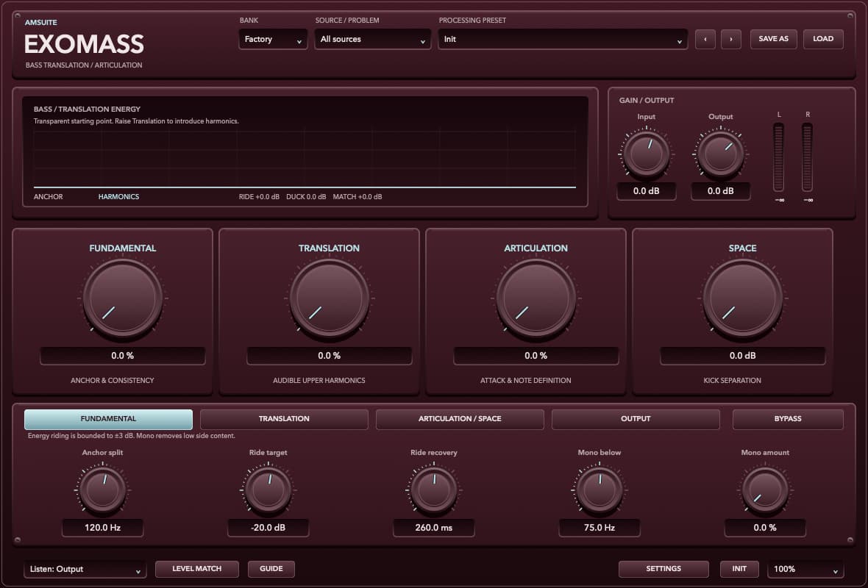
Task: Switch to the TRANSLATION tab
Action: pos(284,419)
